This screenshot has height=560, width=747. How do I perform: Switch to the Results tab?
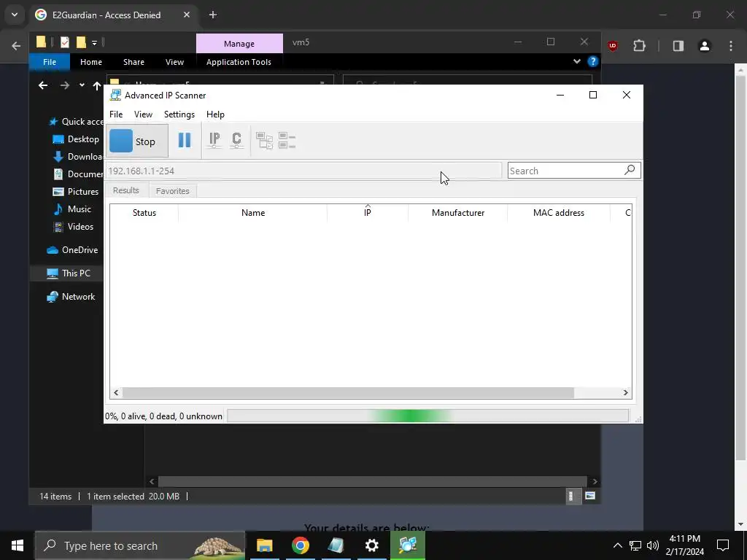[125, 190]
